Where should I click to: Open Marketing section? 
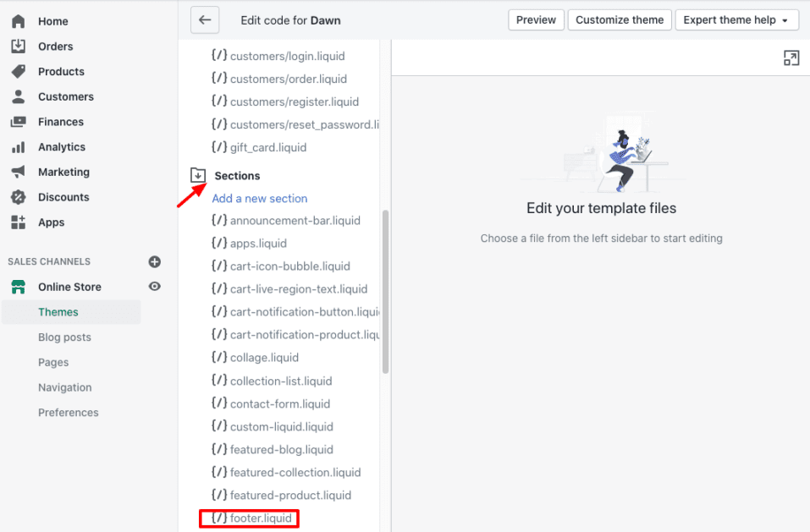[x=63, y=172]
